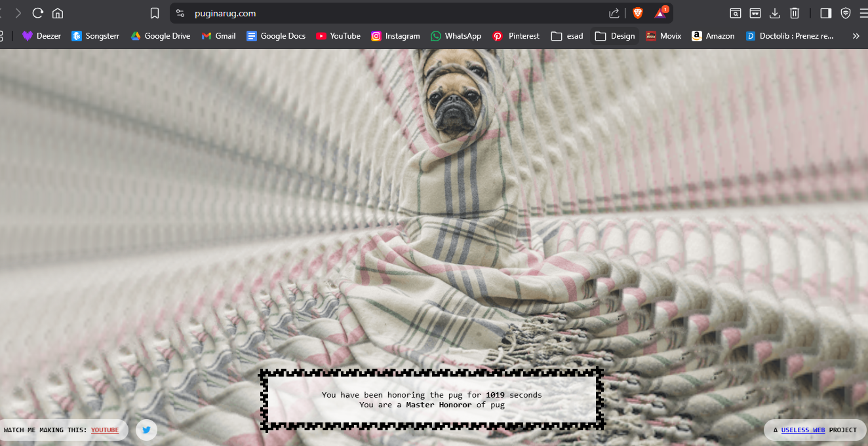This screenshot has width=868, height=446.
Task: Click the puginarug.com address bar field
Action: 393,13
